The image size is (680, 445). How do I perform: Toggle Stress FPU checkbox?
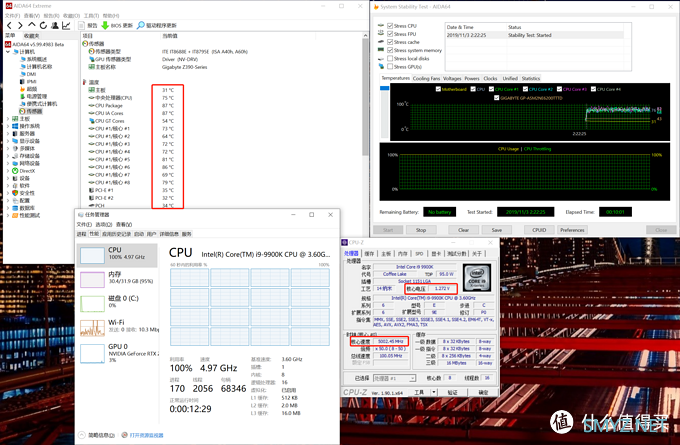pos(390,34)
